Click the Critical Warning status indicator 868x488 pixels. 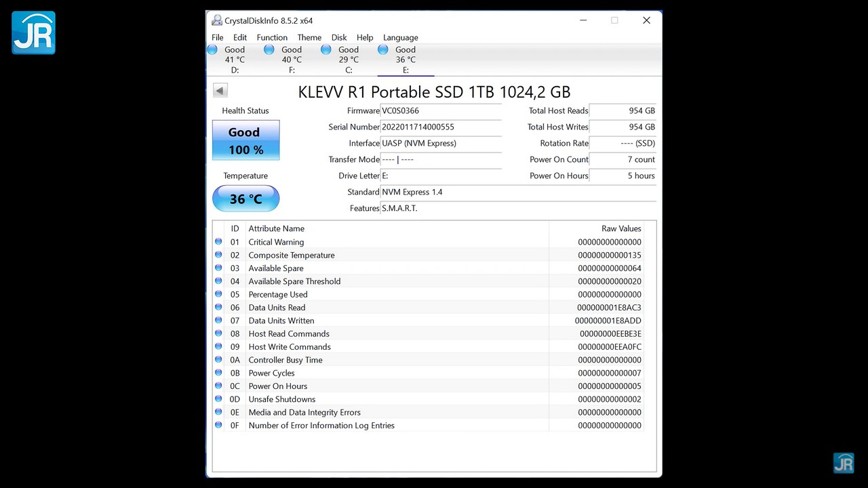coord(218,242)
